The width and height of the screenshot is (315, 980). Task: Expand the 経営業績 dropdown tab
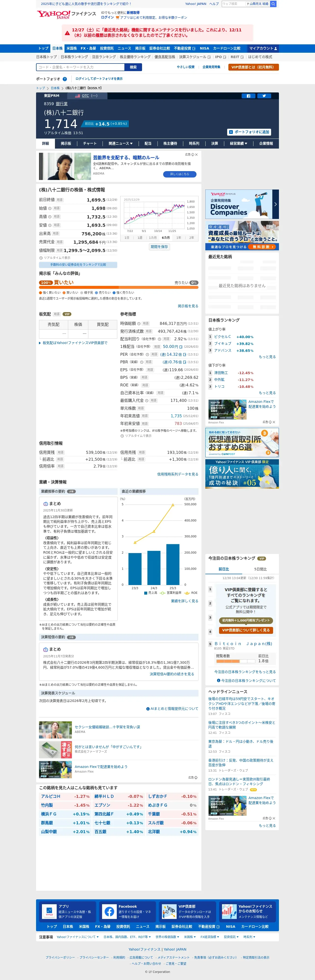pyautogui.click(x=238, y=143)
